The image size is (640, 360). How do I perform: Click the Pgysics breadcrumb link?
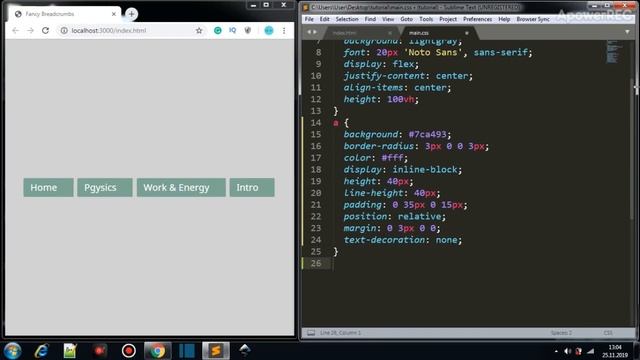coord(104,187)
